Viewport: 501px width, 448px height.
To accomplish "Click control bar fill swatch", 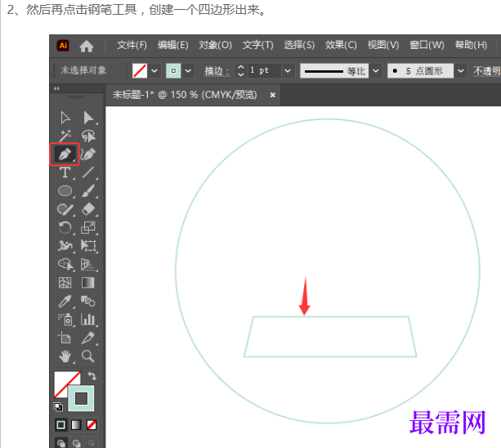I will point(140,70).
